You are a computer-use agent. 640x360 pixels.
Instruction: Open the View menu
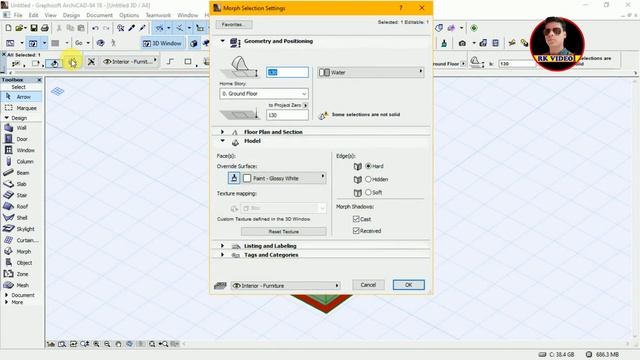click(51, 15)
